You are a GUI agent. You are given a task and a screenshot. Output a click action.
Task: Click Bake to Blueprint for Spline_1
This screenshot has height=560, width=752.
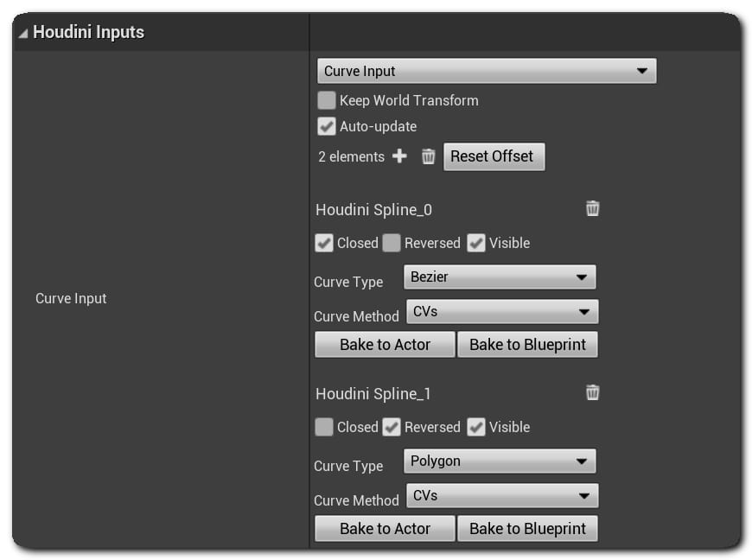coord(527,528)
